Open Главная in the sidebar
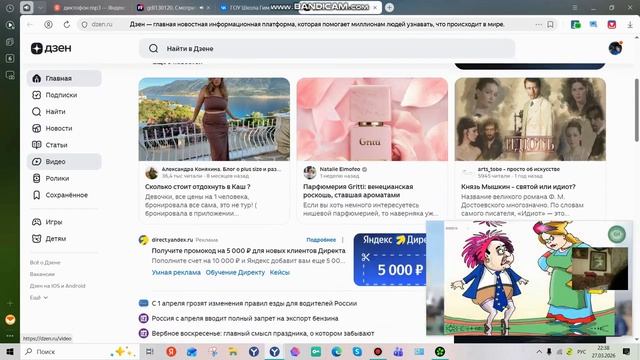The height and width of the screenshot is (360, 640). [x=64, y=78]
